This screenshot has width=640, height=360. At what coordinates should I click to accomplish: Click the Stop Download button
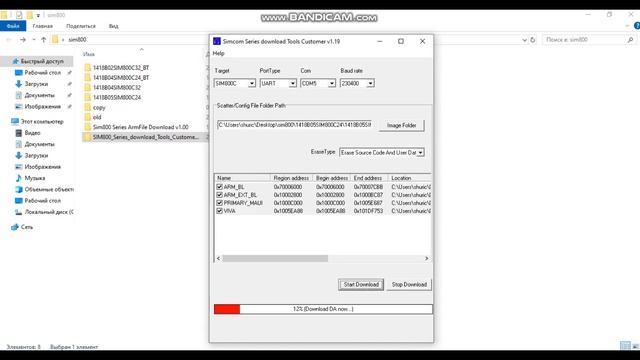coord(409,284)
